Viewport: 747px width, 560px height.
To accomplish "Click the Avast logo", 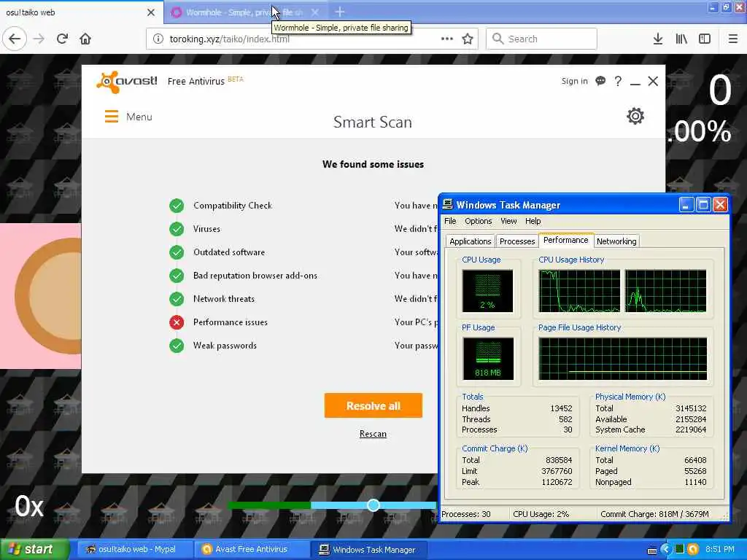I will [127, 82].
